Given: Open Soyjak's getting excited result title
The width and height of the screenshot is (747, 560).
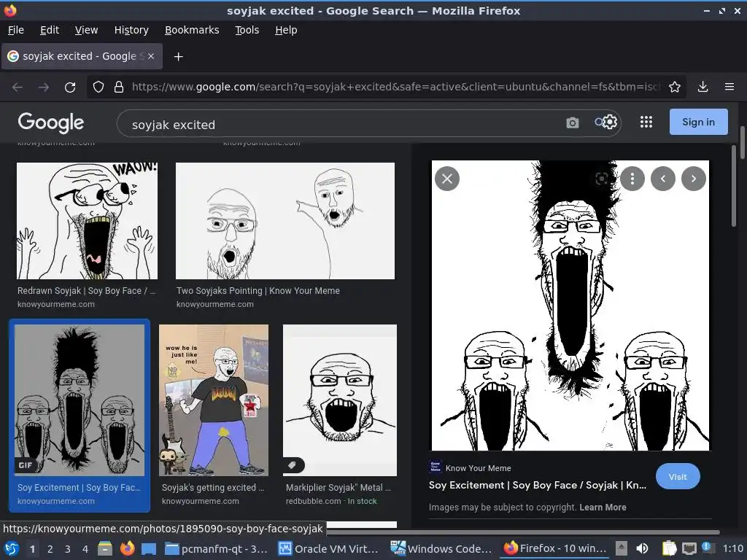Looking at the screenshot, I should (212, 488).
